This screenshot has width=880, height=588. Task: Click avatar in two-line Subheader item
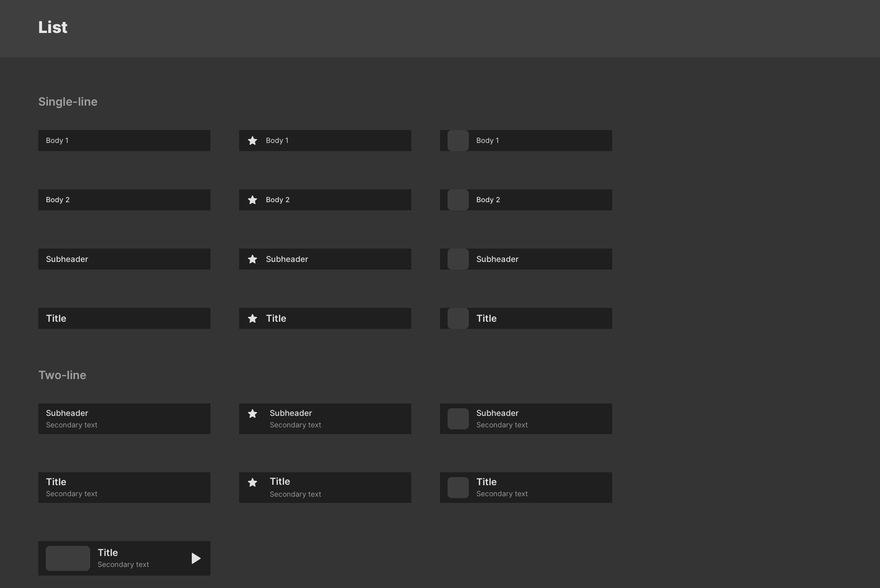point(458,419)
